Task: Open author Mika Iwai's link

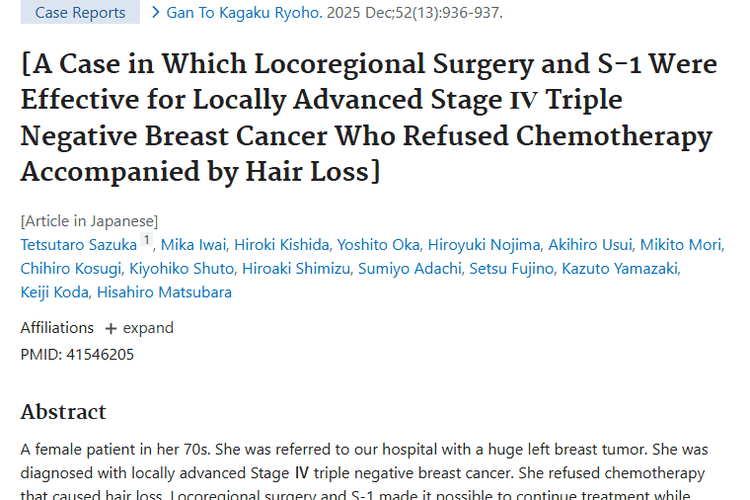Action: 194,245
